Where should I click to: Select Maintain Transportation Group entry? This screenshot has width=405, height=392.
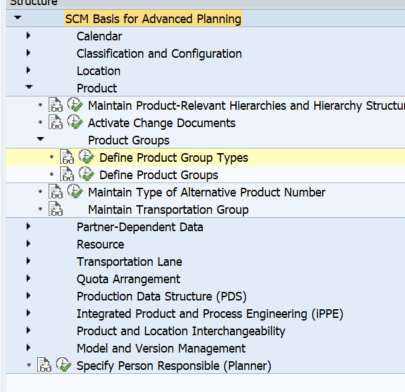click(168, 210)
